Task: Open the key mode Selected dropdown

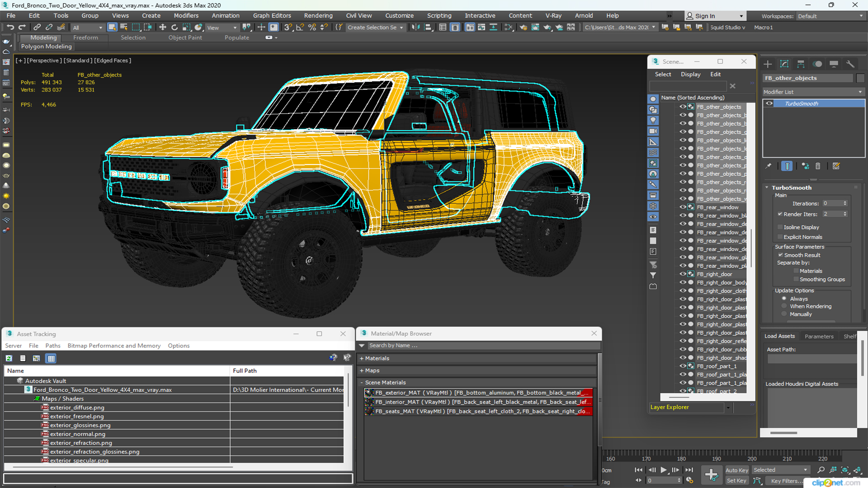Action: coord(781,470)
